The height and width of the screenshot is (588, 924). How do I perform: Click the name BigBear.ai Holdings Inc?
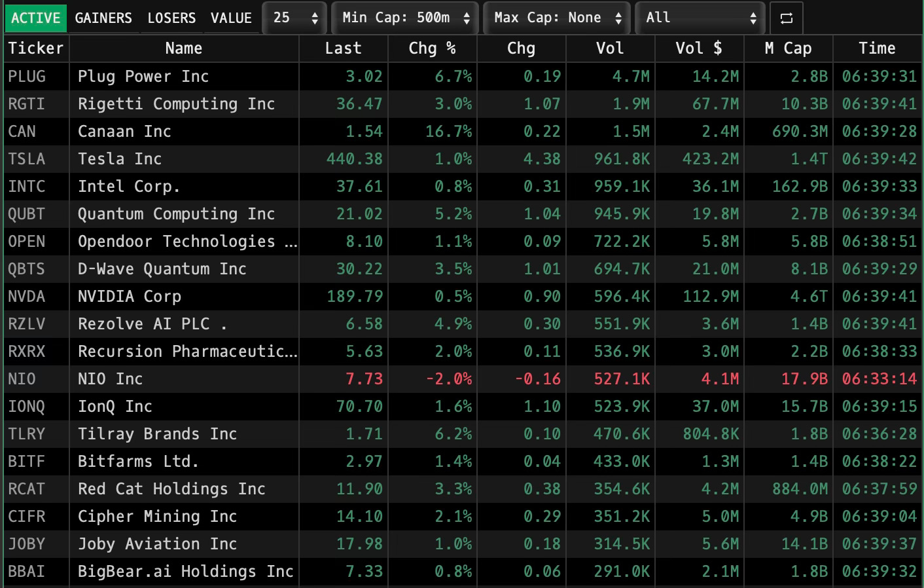click(x=186, y=572)
